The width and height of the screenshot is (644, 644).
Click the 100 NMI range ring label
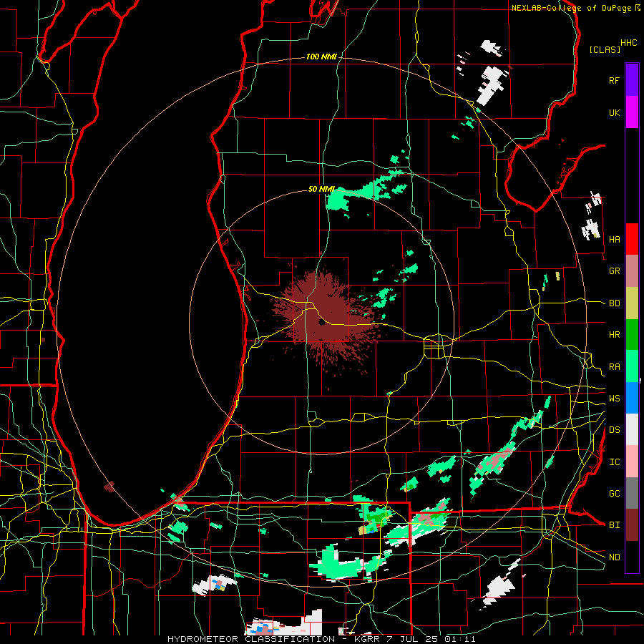click(x=321, y=57)
